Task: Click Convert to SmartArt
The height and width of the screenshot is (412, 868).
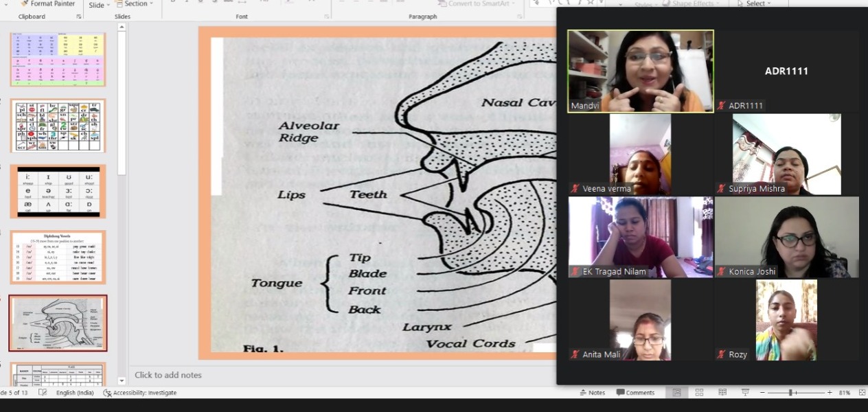Action: point(475,3)
